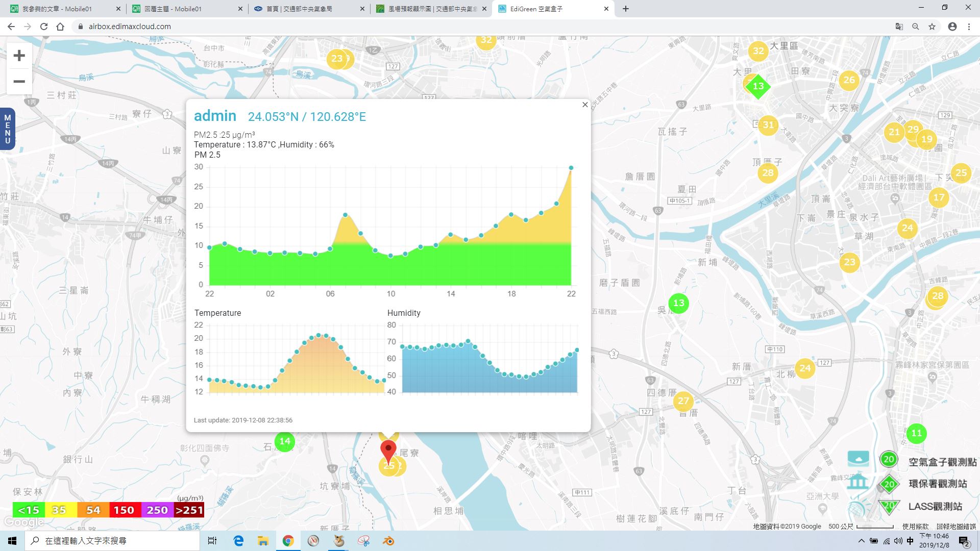Expand the system tray hidden icons
The height and width of the screenshot is (551, 980).
[x=861, y=541]
